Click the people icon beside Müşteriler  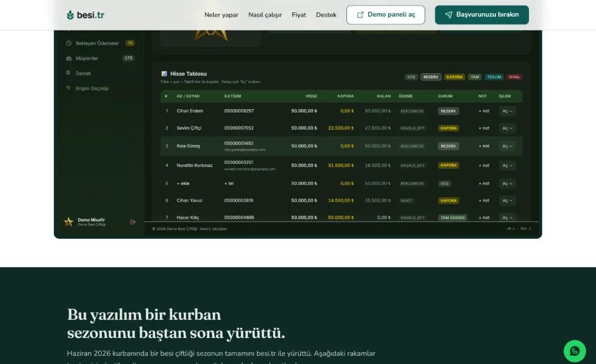coord(69,58)
